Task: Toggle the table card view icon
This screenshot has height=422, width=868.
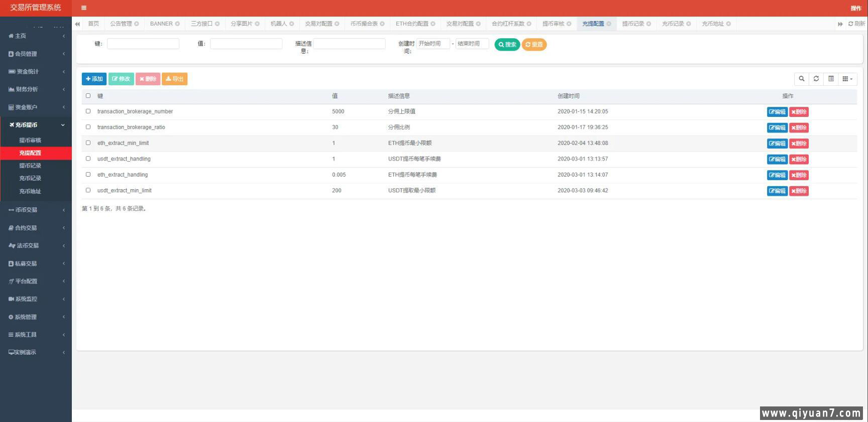Action: click(831, 79)
